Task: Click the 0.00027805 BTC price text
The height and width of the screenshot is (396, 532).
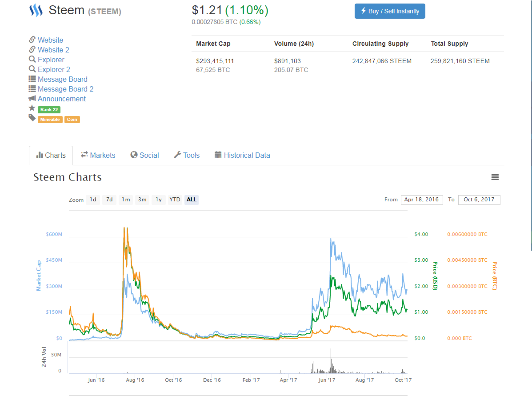Action: point(214,22)
